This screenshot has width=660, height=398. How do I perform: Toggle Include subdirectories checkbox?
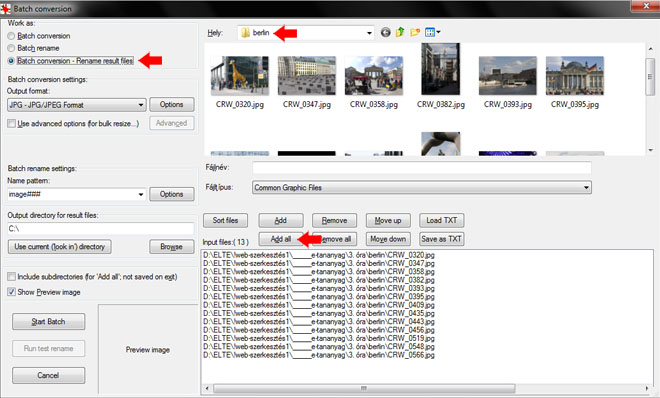(11, 277)
